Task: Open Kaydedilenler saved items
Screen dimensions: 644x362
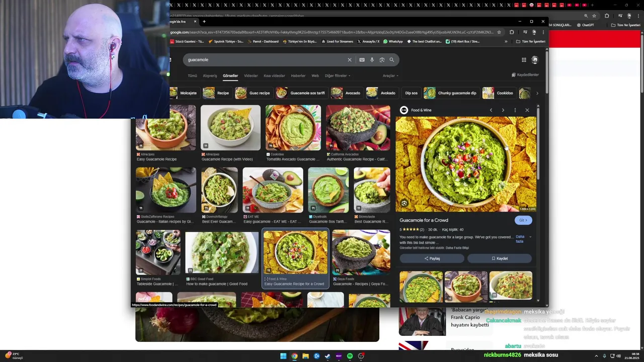Action: tap(525, 75)
